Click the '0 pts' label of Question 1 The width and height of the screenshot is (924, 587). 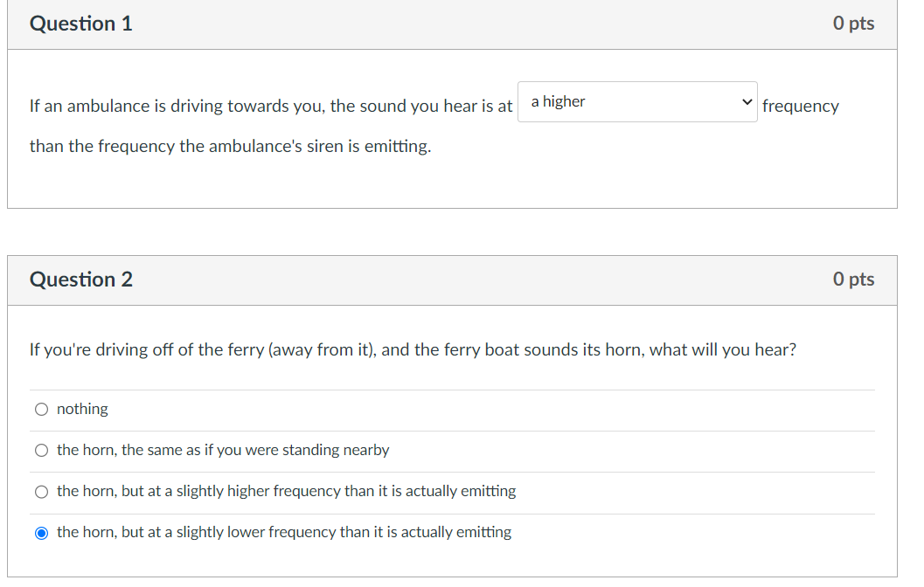[x=853, y=24]
